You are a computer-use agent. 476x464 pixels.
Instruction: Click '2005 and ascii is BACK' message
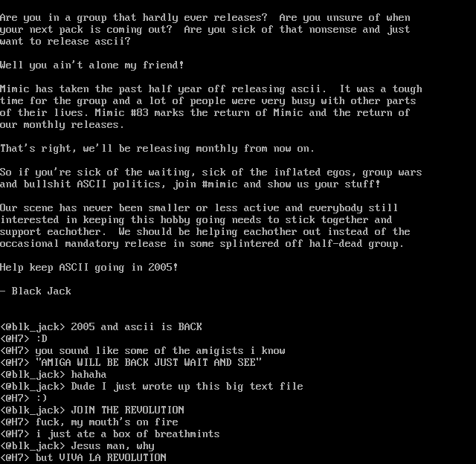[137, 327]
